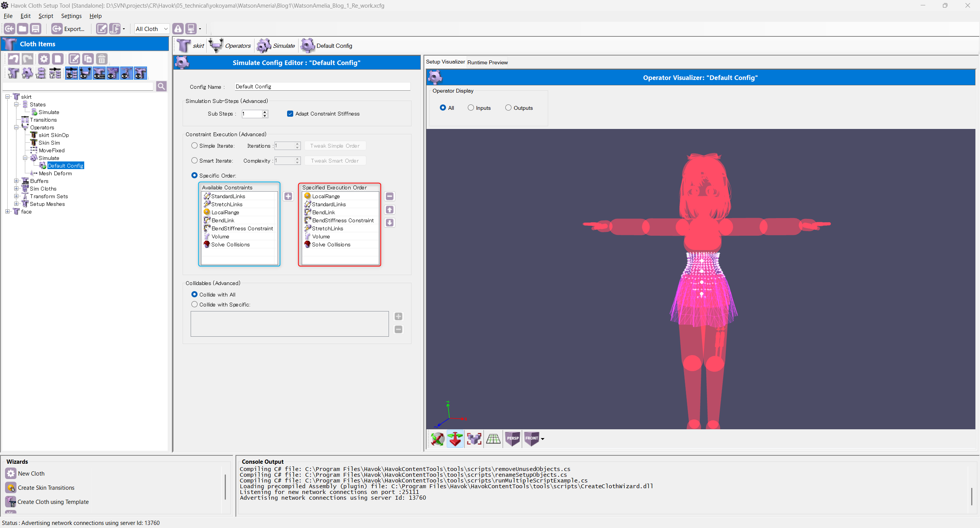Open the FRONT view dropdown arrow

click(542, 439)
